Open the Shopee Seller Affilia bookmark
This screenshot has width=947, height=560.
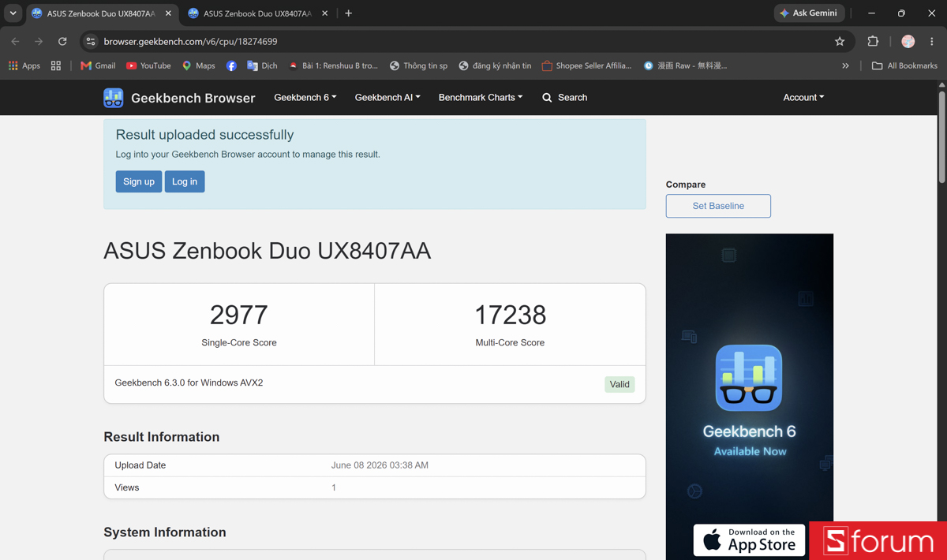tap(586, 65)
